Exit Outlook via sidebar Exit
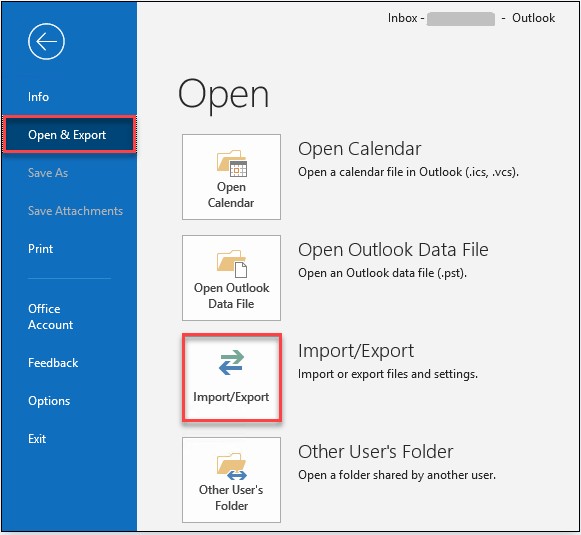 37,439
